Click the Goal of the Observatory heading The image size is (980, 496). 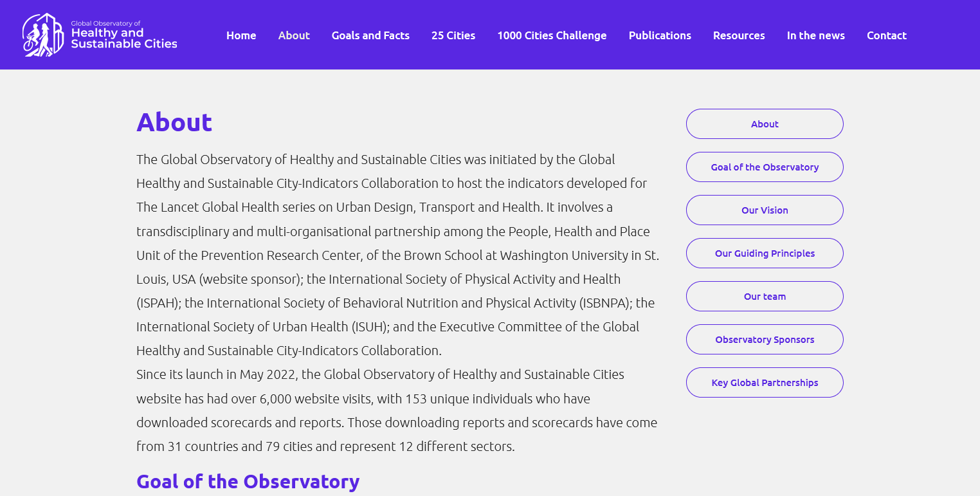click(x=248, y=481)
